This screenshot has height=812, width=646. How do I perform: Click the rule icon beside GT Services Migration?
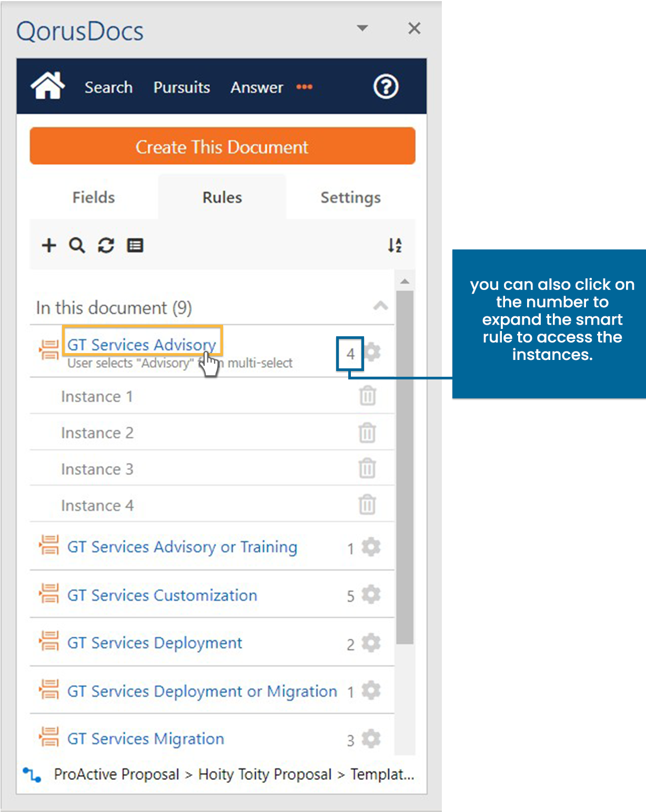click(49, 737)
